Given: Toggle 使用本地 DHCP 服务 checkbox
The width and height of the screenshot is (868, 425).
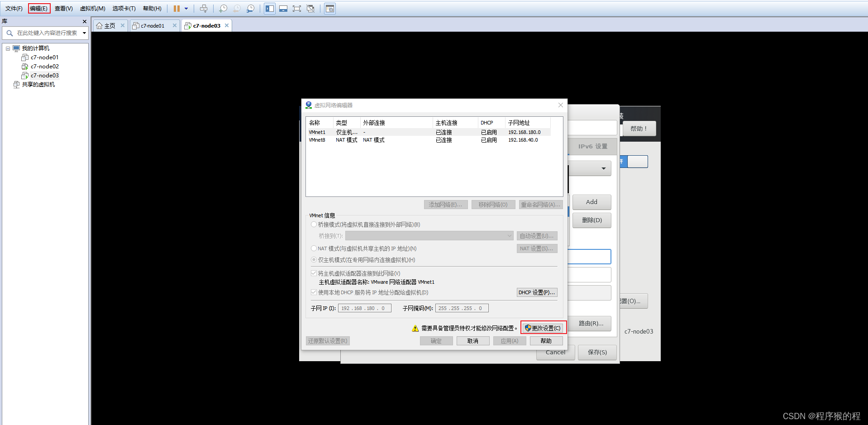Looking at the screenshot, I should [314, 292].
